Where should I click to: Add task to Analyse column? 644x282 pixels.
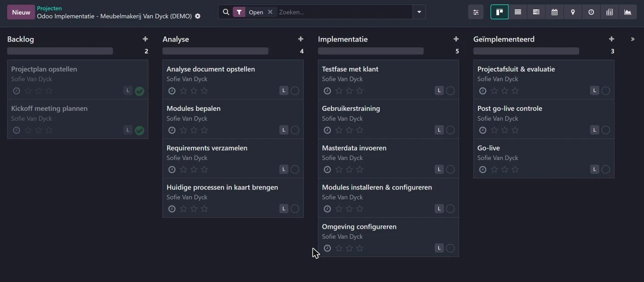[301, 39]
